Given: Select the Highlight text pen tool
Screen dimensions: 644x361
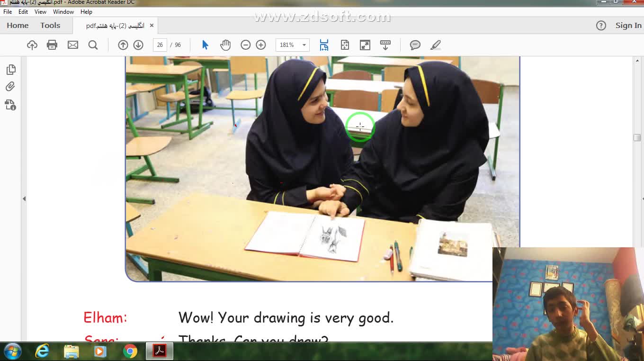Looking at the screenshot, I should pos(436,45).
